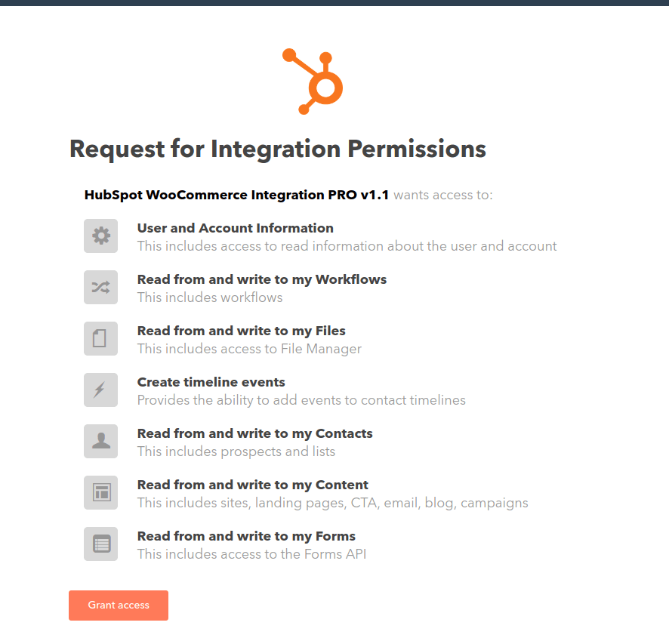
Task: Click the document Files icon
Action: coord(100,339)
